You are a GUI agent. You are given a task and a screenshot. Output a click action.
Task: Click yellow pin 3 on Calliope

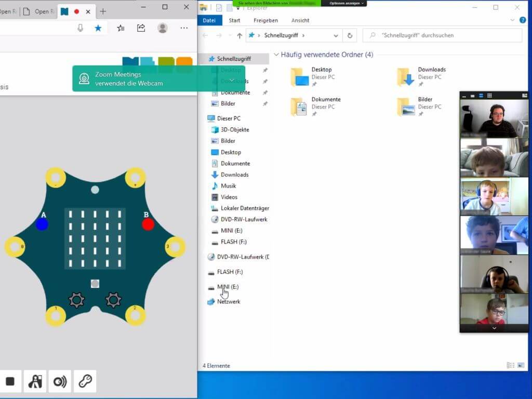tap(175, 247)
